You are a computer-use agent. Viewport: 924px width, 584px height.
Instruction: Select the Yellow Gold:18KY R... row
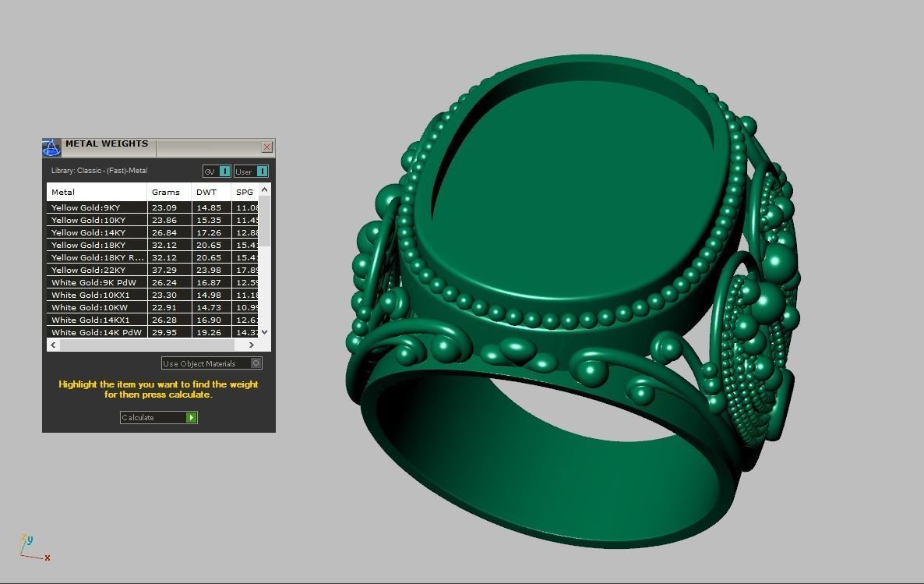click(x=152, y=257)
